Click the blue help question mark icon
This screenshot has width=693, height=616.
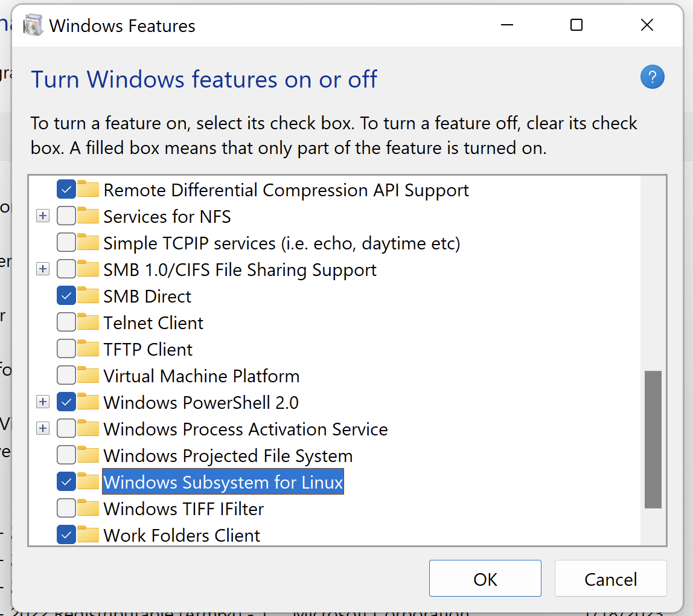click(652, 78)
